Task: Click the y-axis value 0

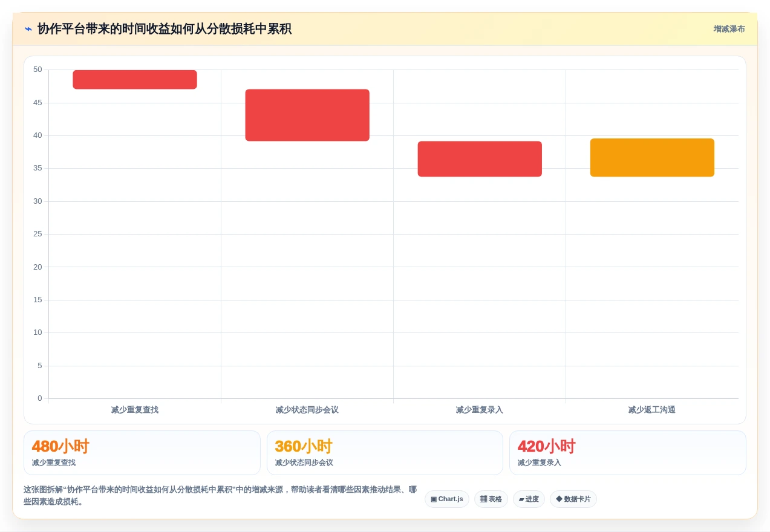Action: (x=40, y=398)
